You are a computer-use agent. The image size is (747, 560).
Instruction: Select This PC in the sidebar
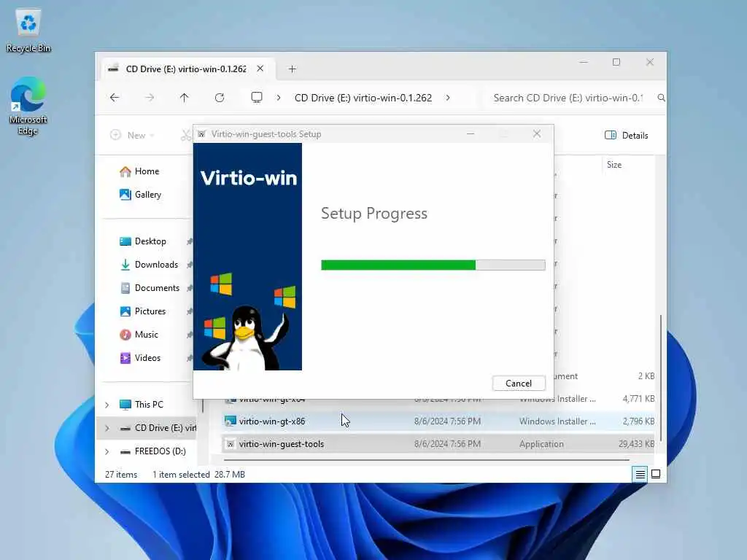point(141,405)
